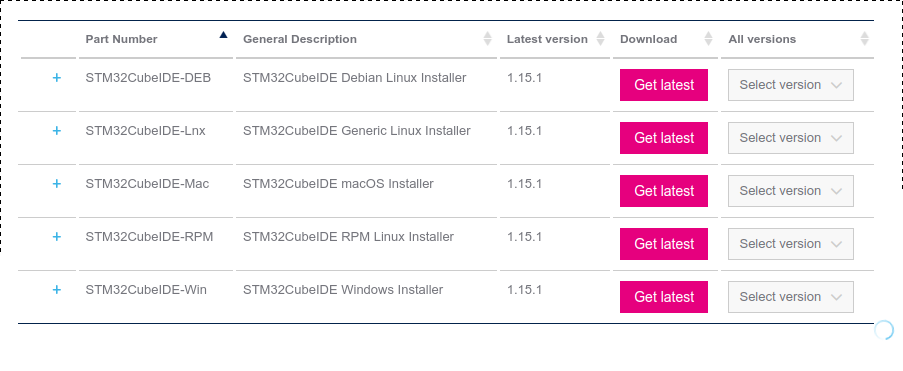
Task: Get latest Windows Installer
Action: [664, 297]
